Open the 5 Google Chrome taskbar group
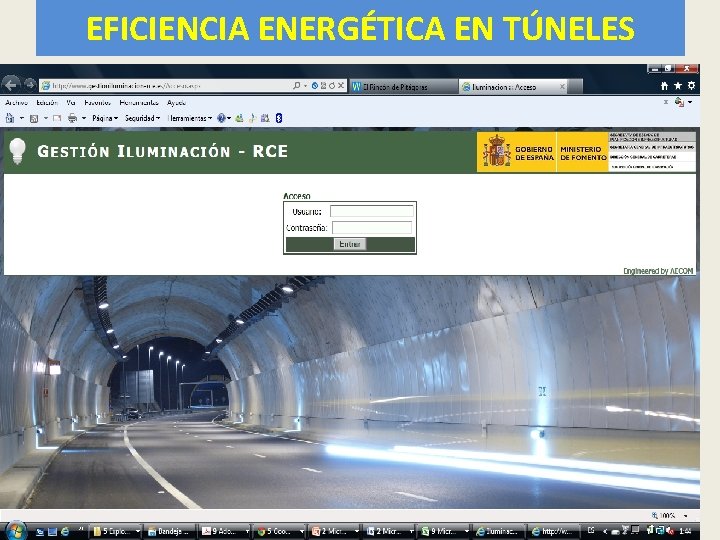720x540 pixels. click(x=281, y=531)
